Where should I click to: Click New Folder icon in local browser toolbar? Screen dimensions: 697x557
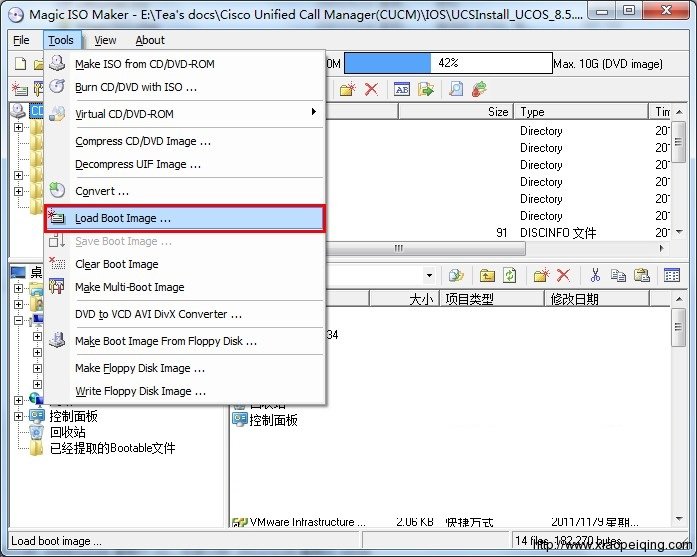click(x=541, y=276)
